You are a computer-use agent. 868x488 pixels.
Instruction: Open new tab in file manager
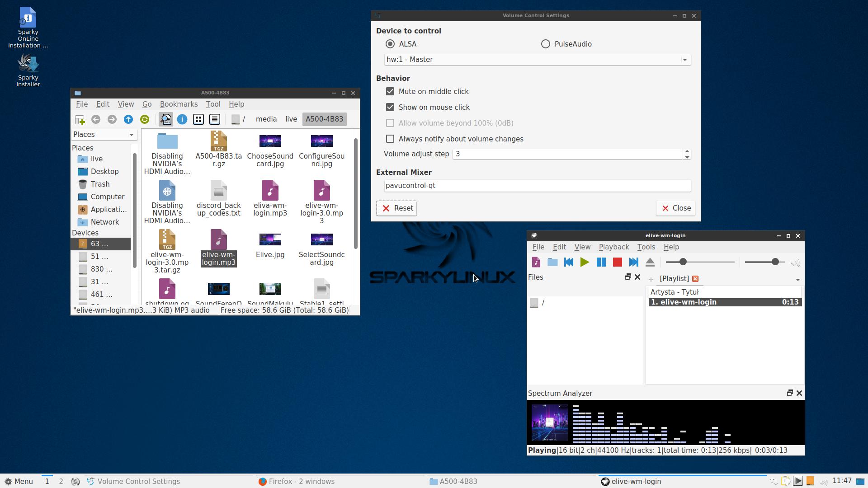coord(80,119)
